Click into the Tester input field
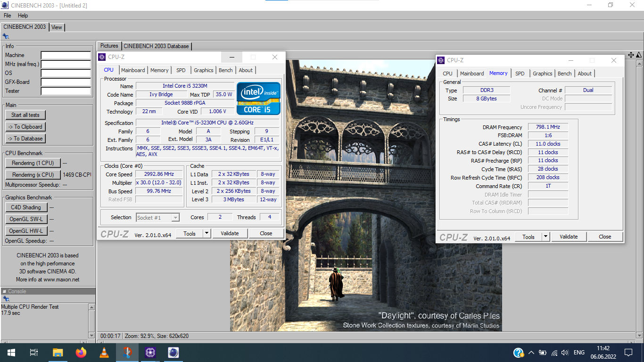This screenshot has height=362, width=644. [x=66, y=91]
